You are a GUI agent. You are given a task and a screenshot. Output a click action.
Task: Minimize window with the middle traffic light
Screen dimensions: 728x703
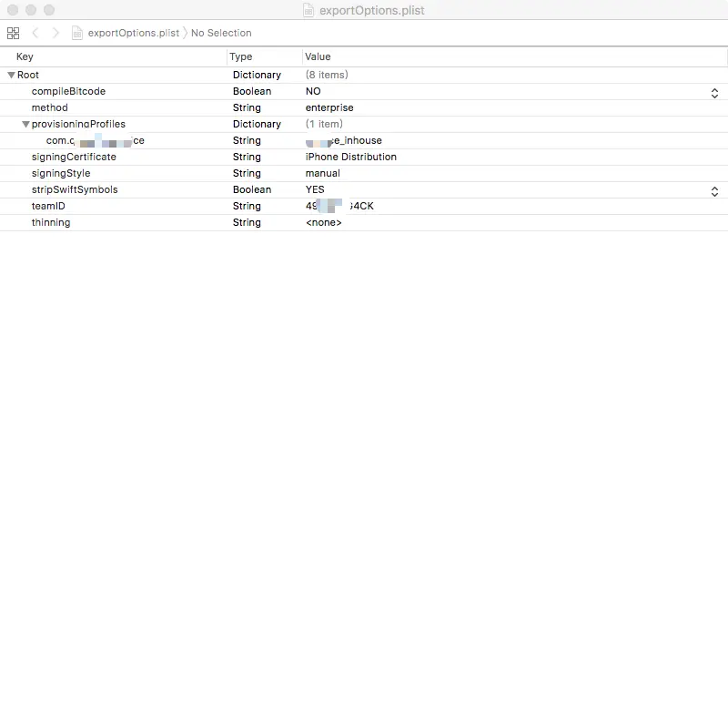[31, 10]
